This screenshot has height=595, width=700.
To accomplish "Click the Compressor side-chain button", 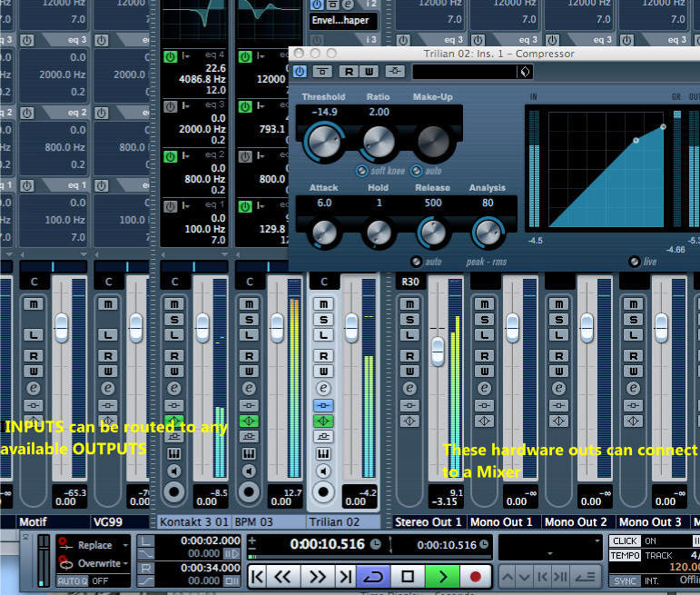I will pos(395,72).
